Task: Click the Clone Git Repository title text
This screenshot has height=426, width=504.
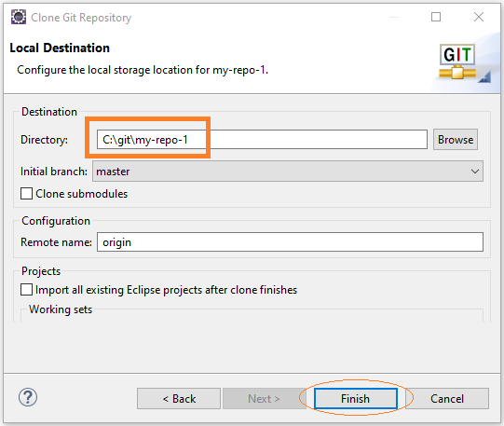Action: (x=81, y=18)
